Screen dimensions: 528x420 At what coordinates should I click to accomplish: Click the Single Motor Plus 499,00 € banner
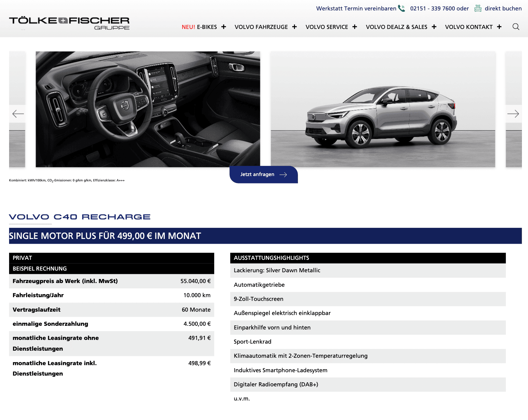click(265, 236)
